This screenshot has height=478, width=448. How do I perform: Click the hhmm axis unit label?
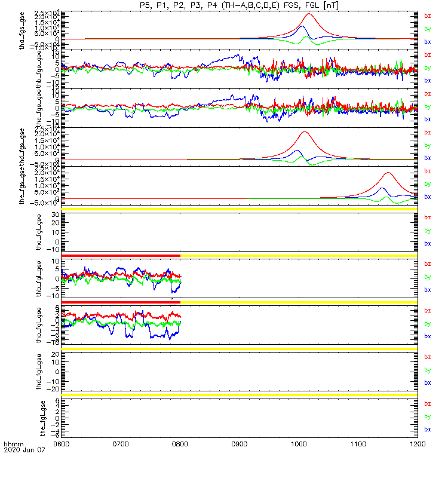tap(14, 444)
